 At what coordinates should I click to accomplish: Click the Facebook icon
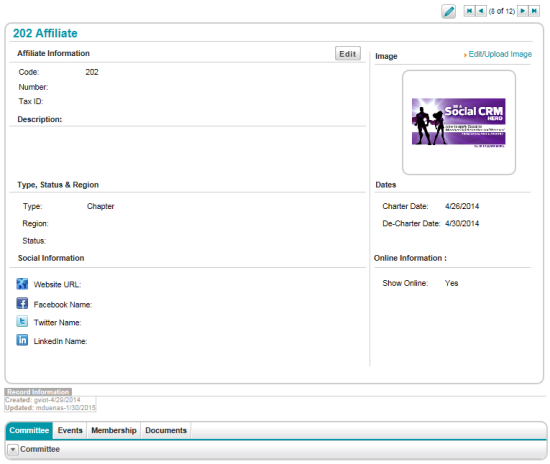[x=22, y=303]
